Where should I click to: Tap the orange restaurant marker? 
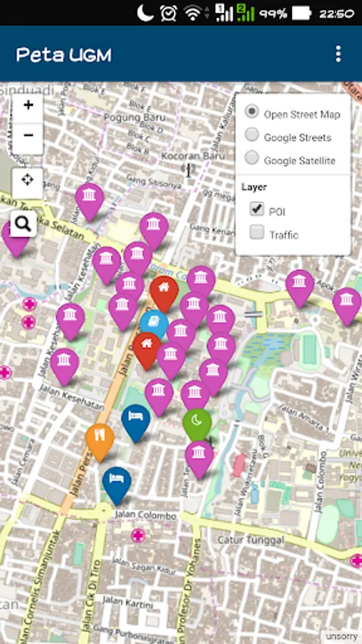(x=99, y=441)
